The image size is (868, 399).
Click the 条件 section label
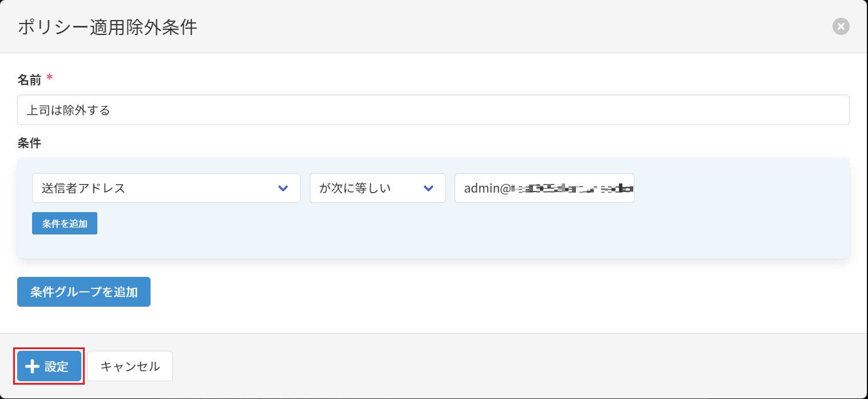point(29,143)
